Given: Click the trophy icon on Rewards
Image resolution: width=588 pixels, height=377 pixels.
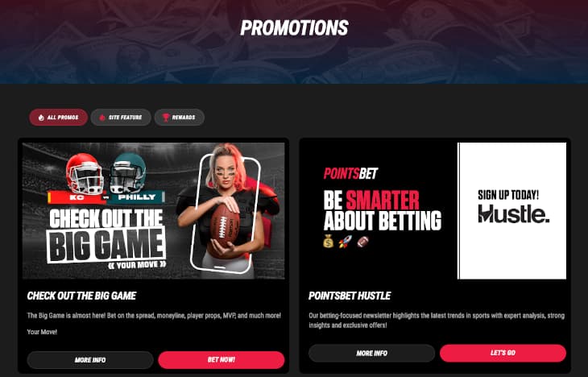Looking at the screenshot, I should 166,118.
